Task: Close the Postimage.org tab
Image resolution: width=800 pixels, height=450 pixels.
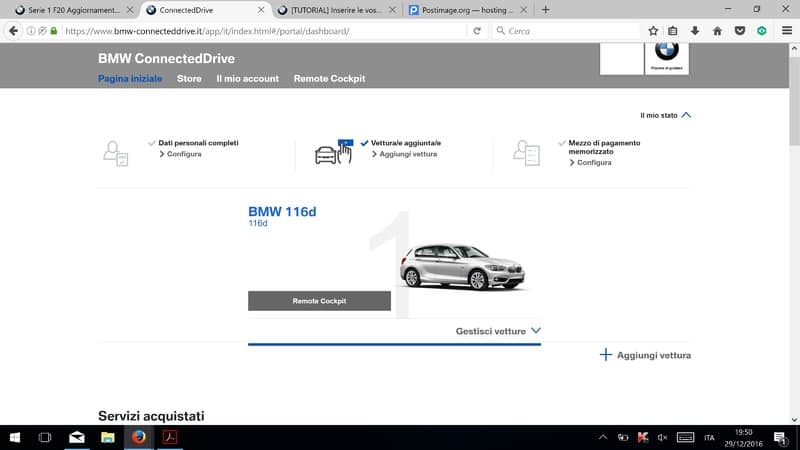Action: point(523,10)
